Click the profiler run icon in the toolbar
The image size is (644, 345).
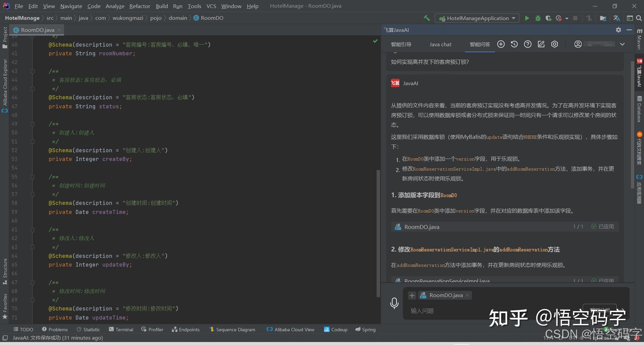coord(558,18)
